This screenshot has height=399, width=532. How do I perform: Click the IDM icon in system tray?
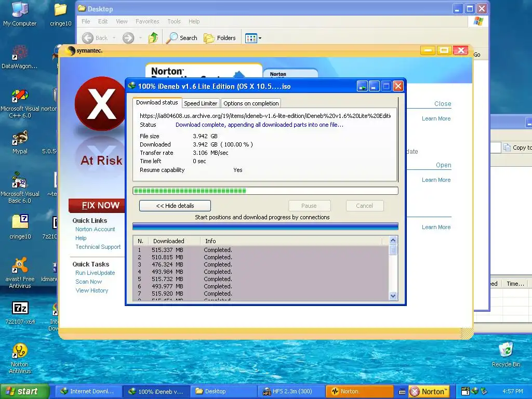(x=475, y=391)
